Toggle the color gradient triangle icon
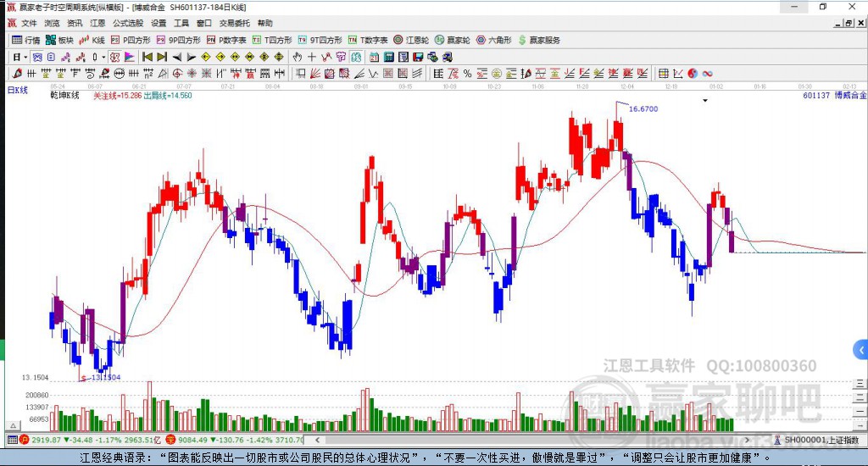Image resolution: width=868 pixels, height=466 pixels. pos(129,57)
